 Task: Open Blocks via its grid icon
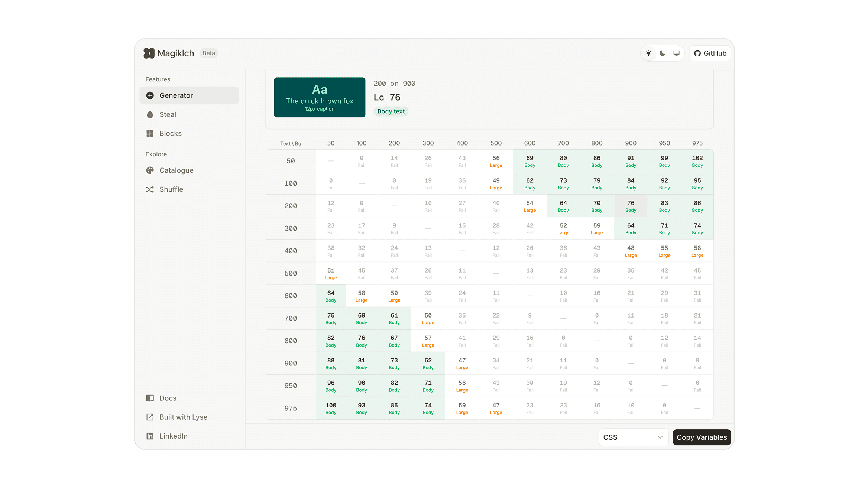pos(150,133)
